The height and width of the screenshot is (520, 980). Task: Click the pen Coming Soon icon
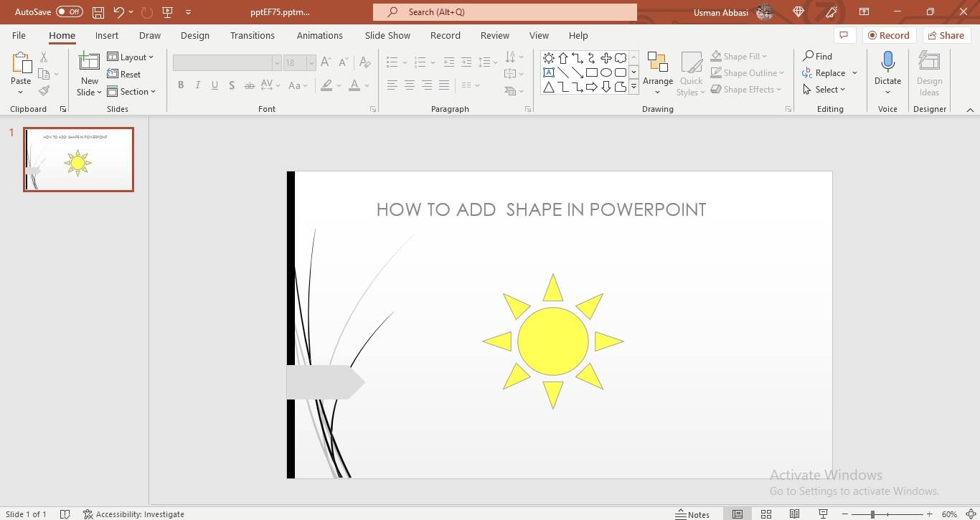pos(831,12)
